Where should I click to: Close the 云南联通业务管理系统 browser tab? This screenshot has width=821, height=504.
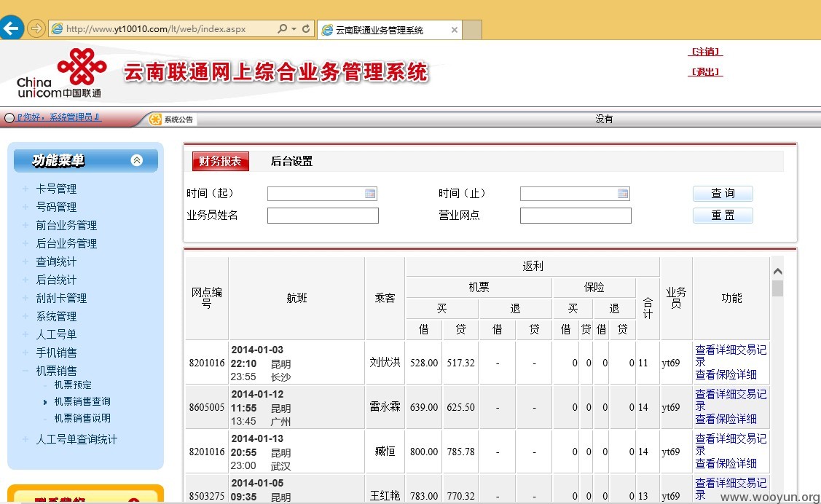coord(455,30)
